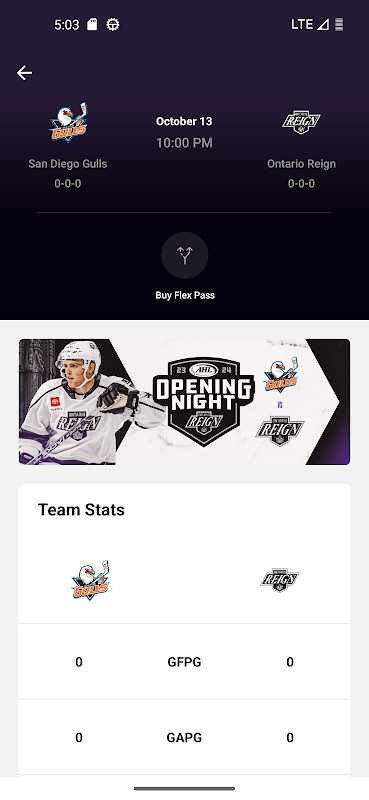Tap the SD card status icon

coord(92,24)
